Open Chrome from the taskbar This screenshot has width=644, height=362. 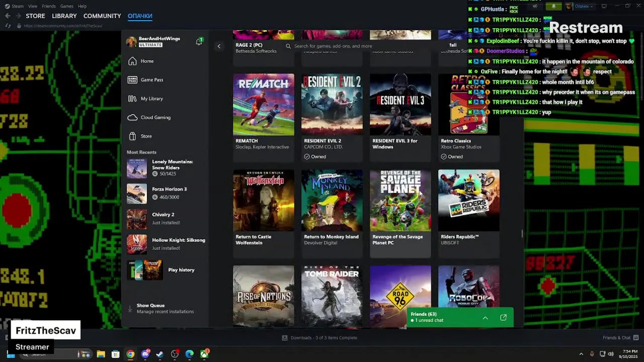(x=130, y=354)
